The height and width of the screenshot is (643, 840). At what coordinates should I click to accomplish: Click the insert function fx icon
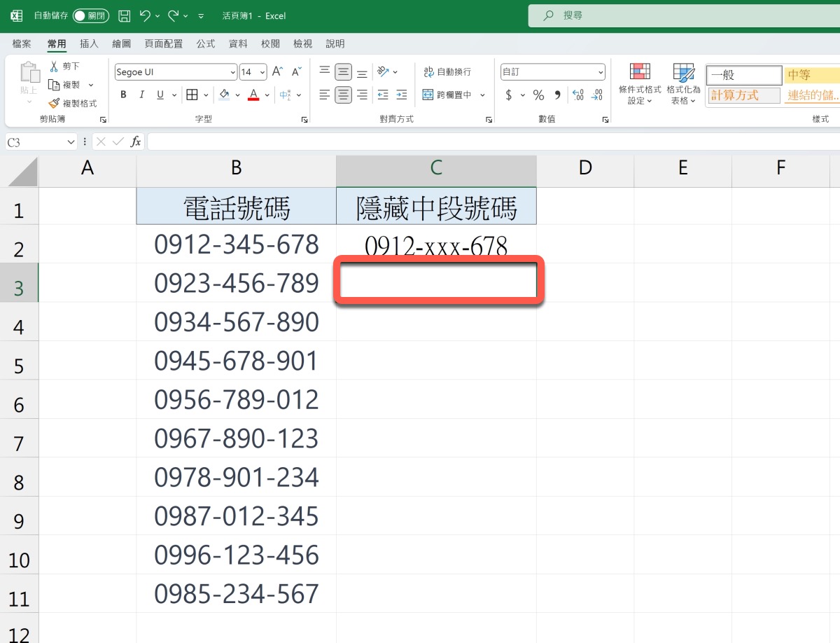pyautogui.click(x=136, y=141)
